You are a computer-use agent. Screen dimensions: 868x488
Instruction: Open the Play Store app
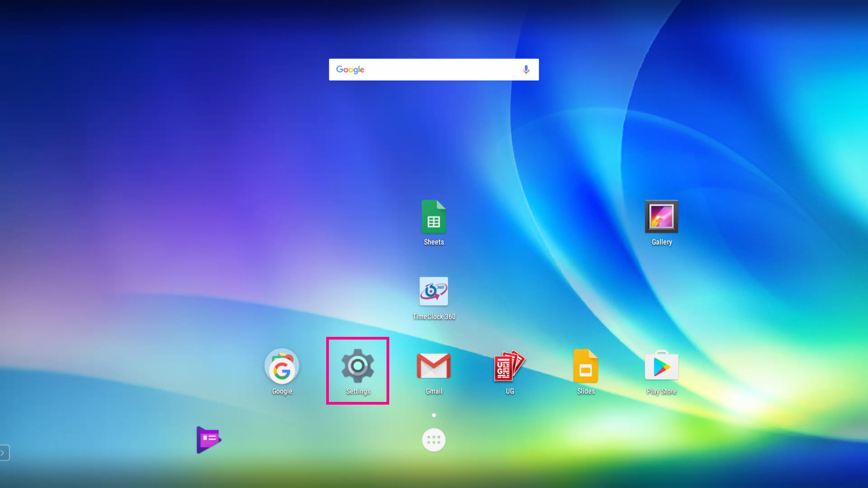pos(662,366)
